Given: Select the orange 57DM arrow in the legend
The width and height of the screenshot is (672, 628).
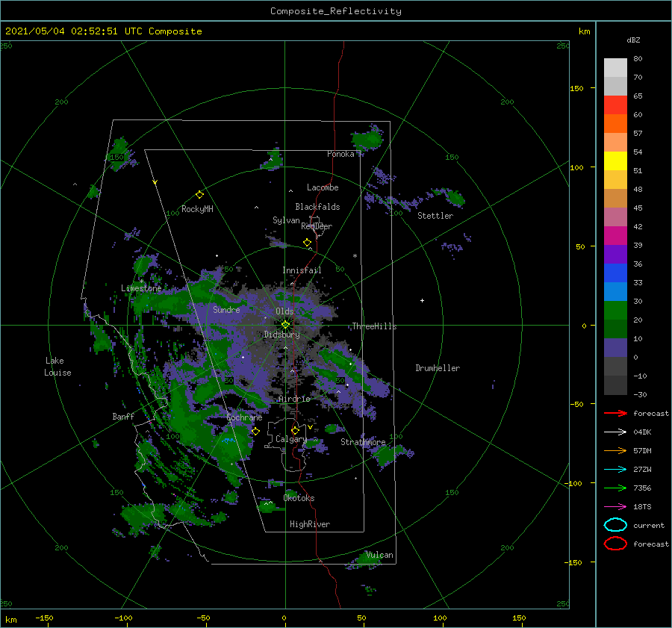Looking at the screenshot, I should [x=615, y=450].
